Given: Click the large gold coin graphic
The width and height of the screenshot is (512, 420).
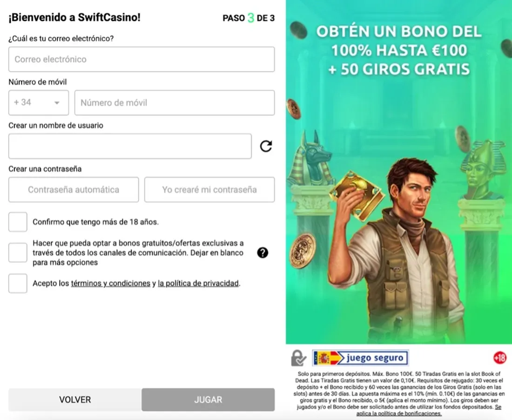Looking at the screenshot, I should [x=303, y=251].
